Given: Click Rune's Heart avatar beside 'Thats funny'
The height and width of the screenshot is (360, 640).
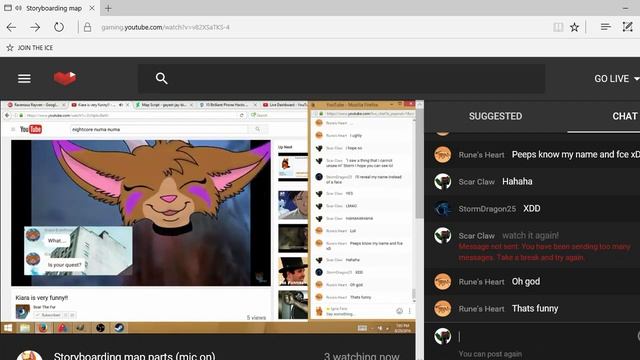Looking at the screenshot, I should [442, 309].
